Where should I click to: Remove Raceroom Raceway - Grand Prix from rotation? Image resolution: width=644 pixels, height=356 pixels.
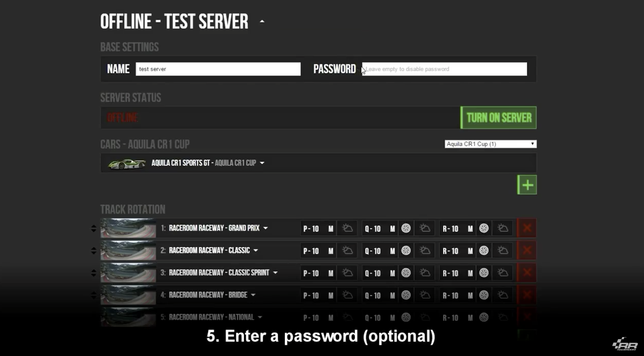(527, 228)
